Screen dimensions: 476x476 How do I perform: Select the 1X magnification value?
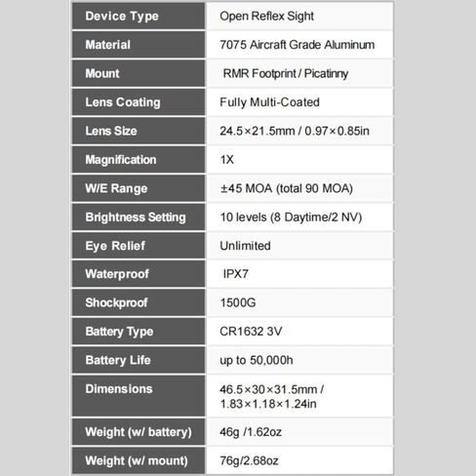coord(227,160)
